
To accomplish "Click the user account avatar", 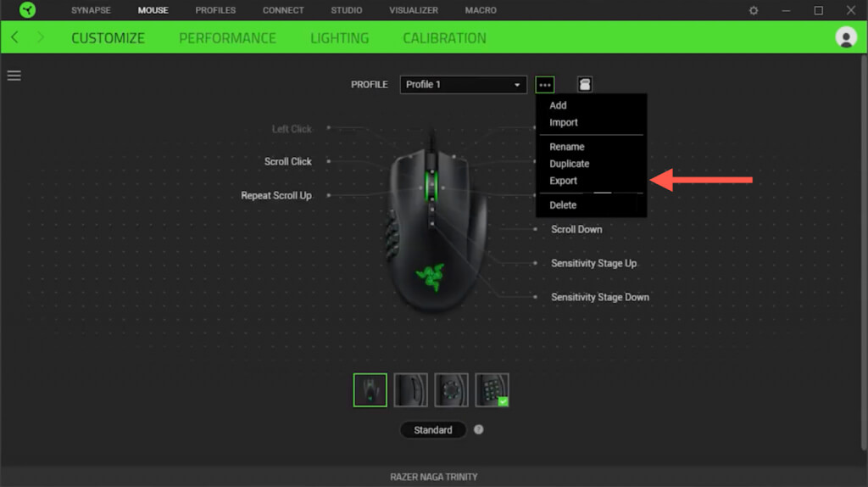I will (x=845, y=37).
